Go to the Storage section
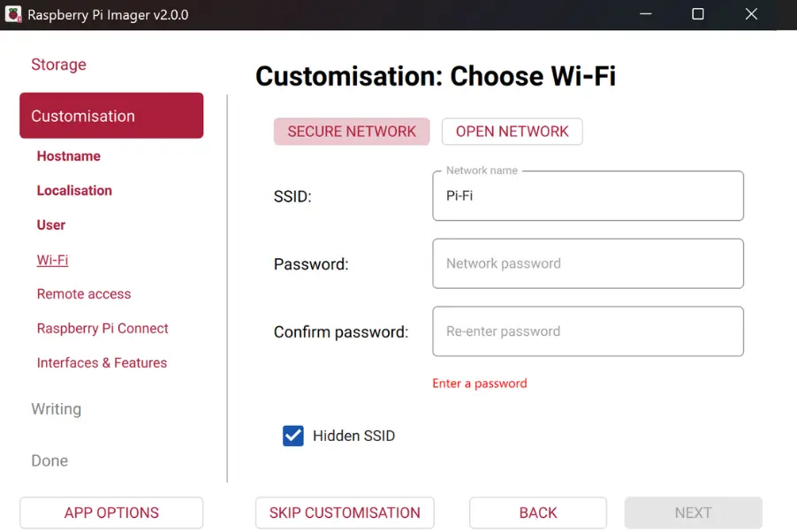Screen dimensions: 797x532 point(58,65)
